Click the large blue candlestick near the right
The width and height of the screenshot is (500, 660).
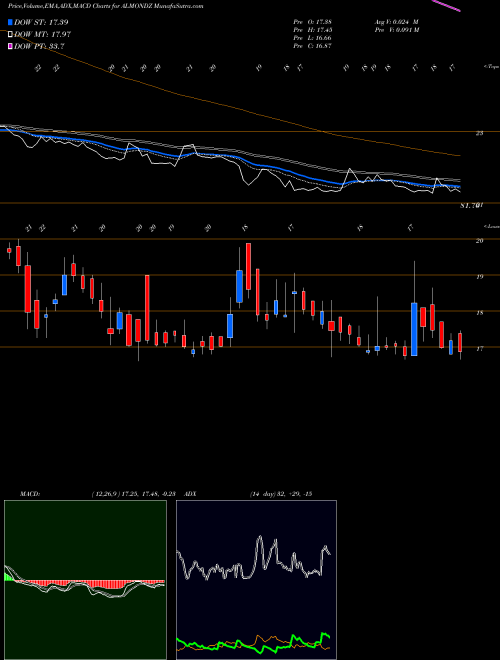pyautogui.click(x=414, y=329)
